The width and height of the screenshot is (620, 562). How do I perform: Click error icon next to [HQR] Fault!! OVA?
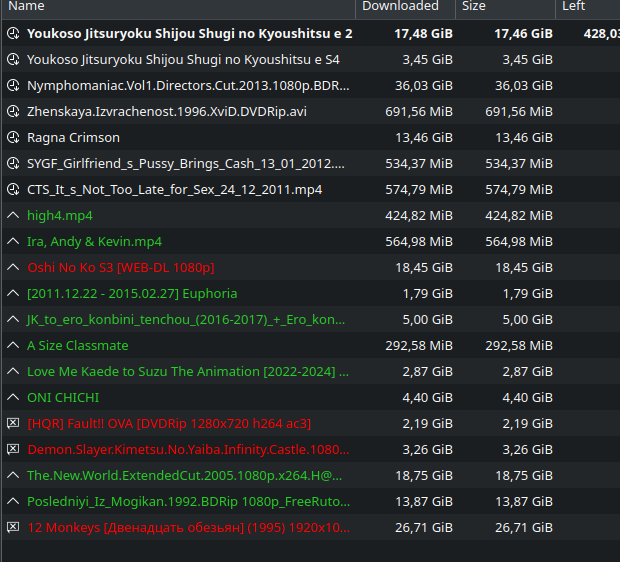13,423
